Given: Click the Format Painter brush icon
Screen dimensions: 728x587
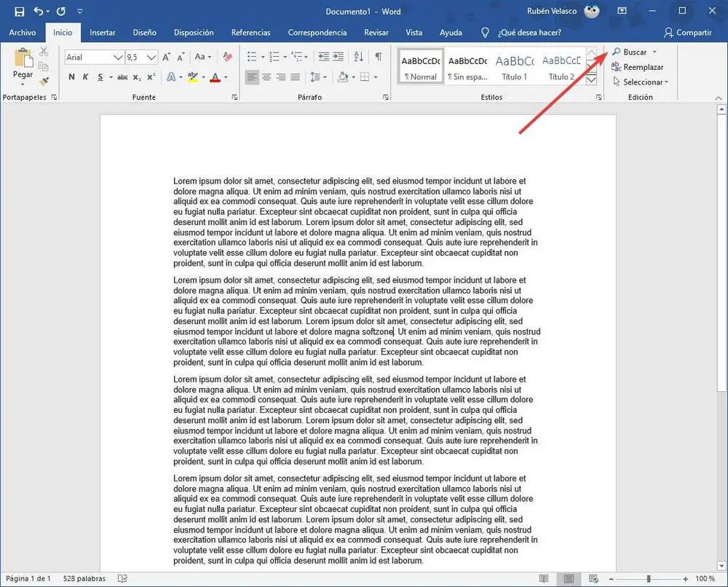Looking at the screenshot, I should pos(44,82).
